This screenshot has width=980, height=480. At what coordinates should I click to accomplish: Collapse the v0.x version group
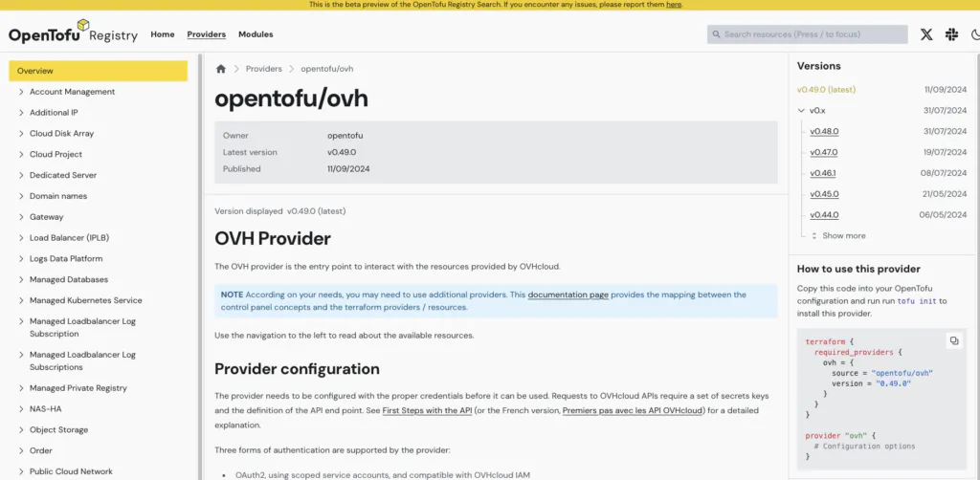coord(801,111)
